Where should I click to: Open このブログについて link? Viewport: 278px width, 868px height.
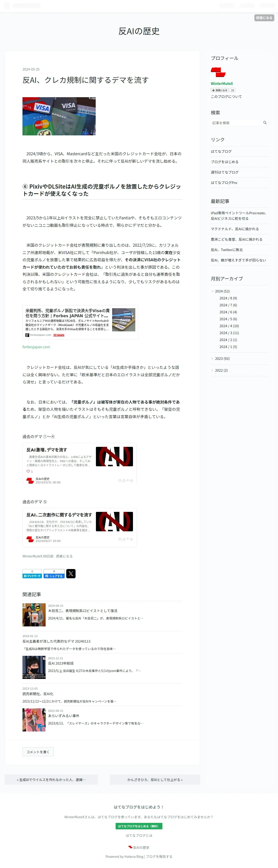tap(226, 97)
